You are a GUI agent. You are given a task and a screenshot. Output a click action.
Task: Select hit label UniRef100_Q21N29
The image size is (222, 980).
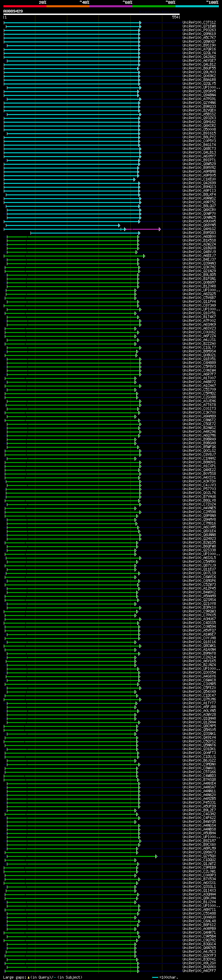click(x=199, y=271)
